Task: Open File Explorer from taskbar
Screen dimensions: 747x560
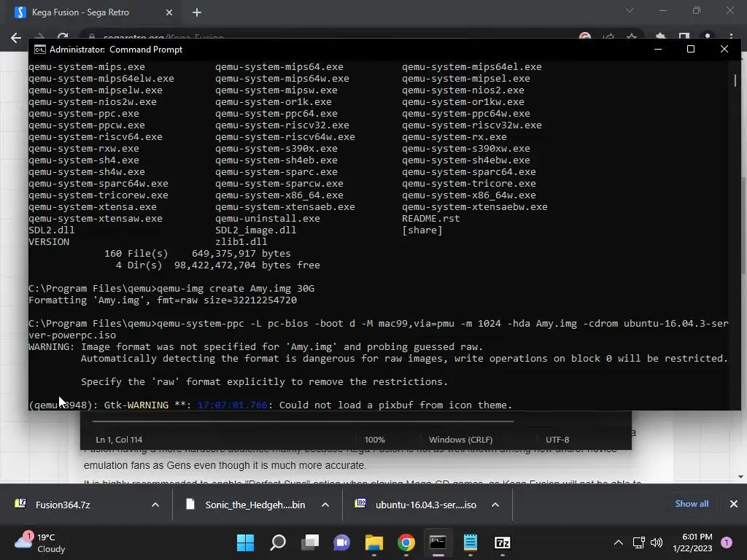Action: pos(374,542)
